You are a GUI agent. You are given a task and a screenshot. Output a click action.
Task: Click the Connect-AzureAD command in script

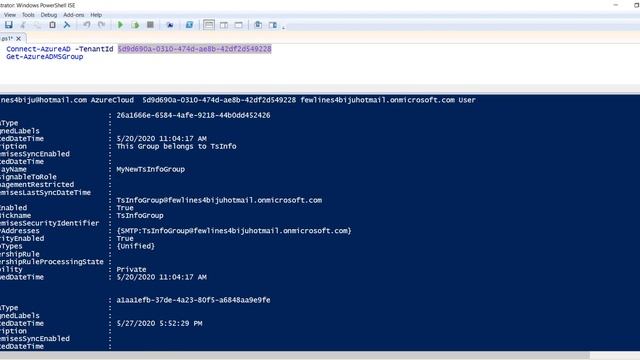tap(38, 49)
